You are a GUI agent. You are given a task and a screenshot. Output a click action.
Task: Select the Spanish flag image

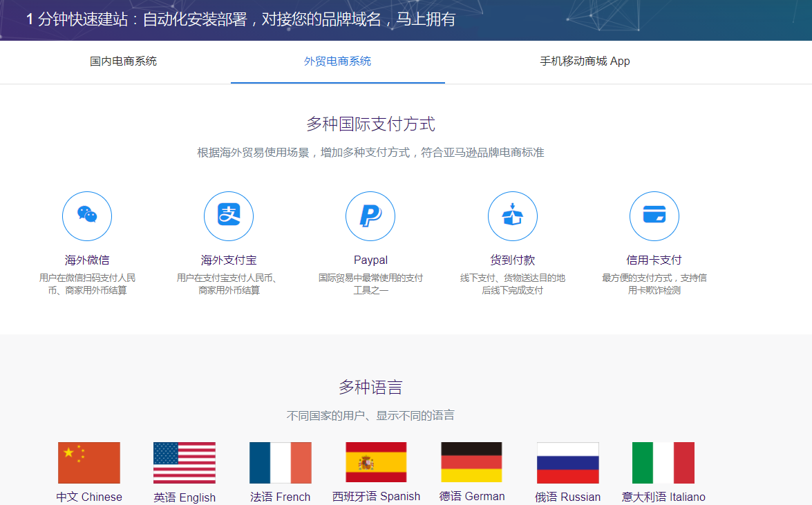376,462
